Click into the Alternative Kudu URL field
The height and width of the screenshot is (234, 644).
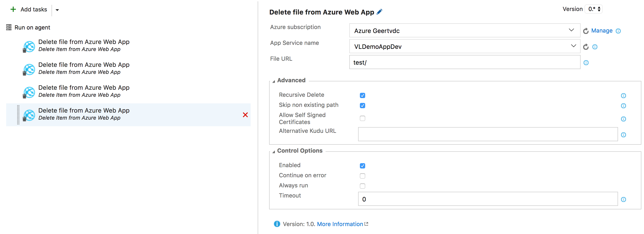pyautogui.click(x=487, y=134)
